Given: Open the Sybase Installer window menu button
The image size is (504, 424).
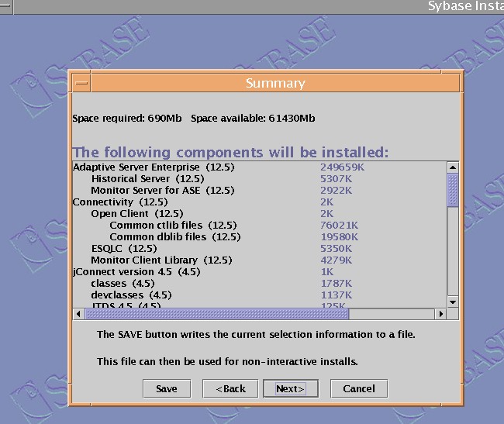Looking at the screenshot, I should (6, 6).
